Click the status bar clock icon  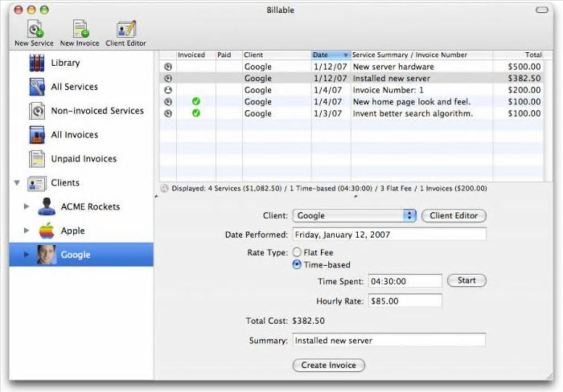164,189
